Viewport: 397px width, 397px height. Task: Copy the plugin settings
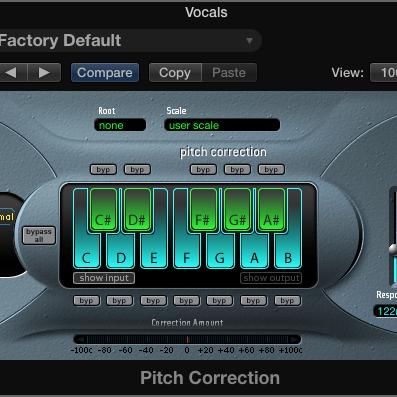pyautogui.click(x=175, y=72)
